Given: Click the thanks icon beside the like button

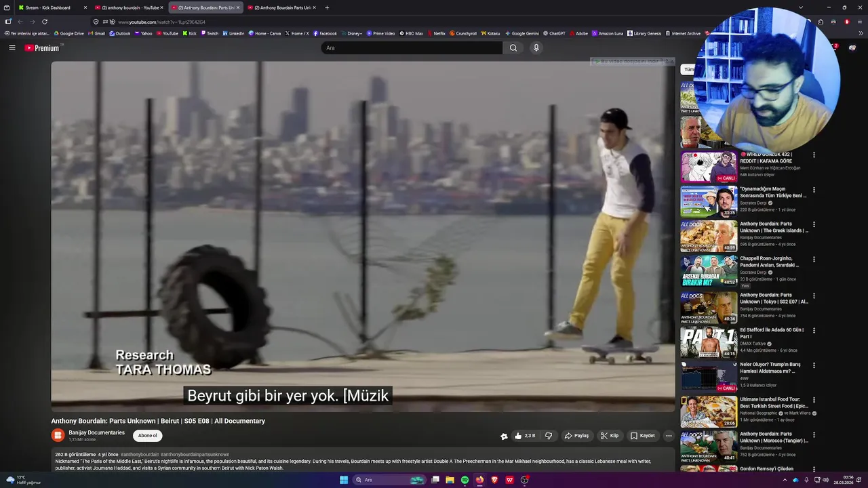Looking at the screenshot, I should (x=504, y=436).
